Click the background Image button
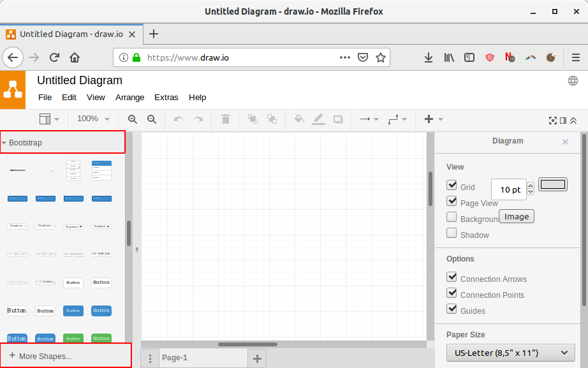This screenshot has height=368, width=588. tap(516, 216)
